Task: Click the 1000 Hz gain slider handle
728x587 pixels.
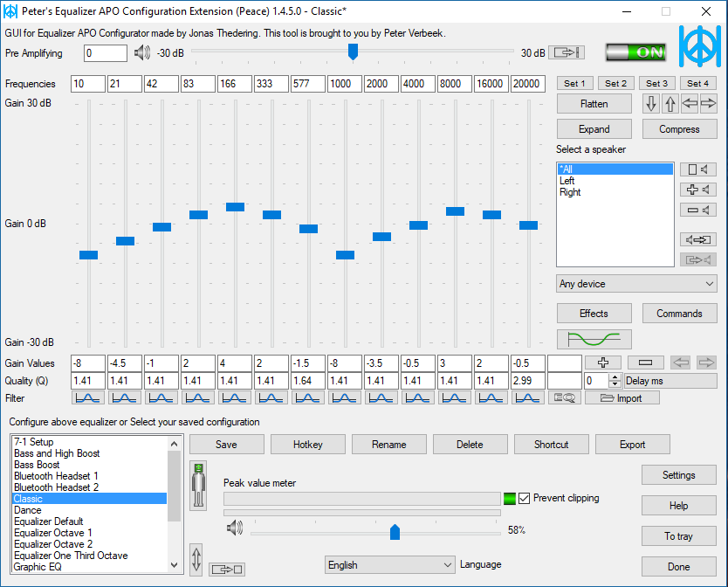Action: pos(345,255)
